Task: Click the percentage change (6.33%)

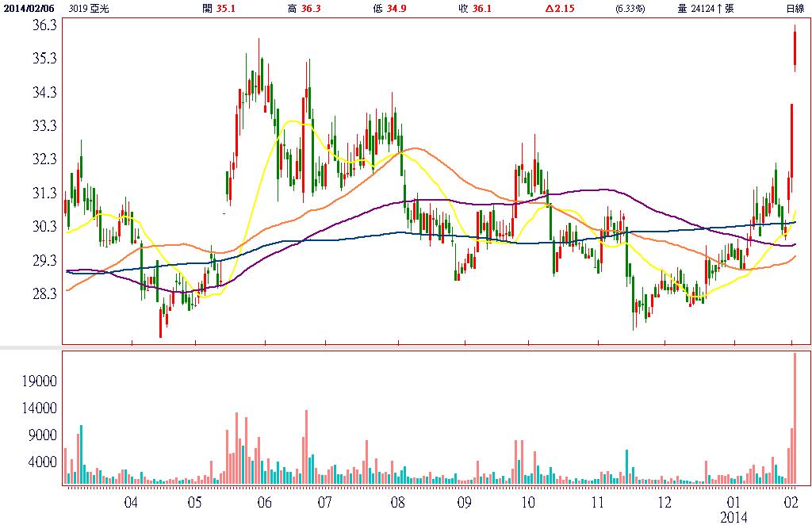Action: click(x=630, y=8)
